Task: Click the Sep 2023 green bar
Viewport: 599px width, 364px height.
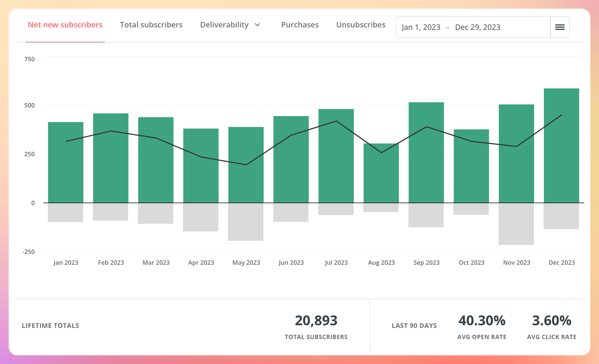Action: [x=426, y=152]
